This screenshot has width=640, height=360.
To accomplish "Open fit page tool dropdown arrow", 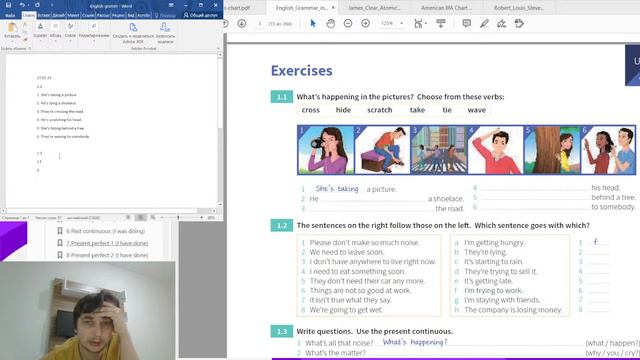I will (426, 24).
